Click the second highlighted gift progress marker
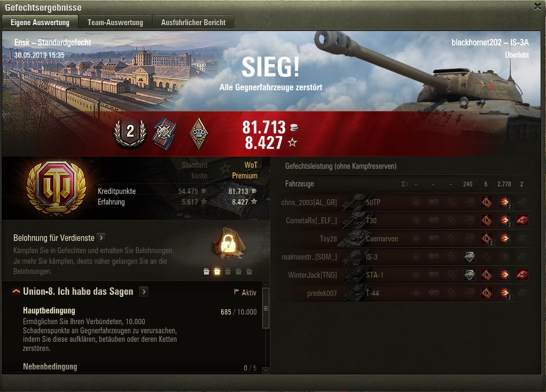546x392 pixels. [x=217, y=271]
